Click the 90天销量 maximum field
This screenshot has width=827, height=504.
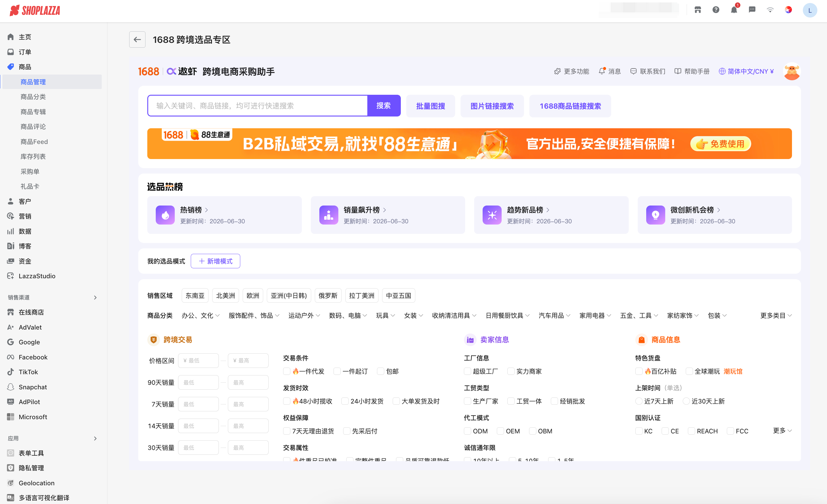248,382
